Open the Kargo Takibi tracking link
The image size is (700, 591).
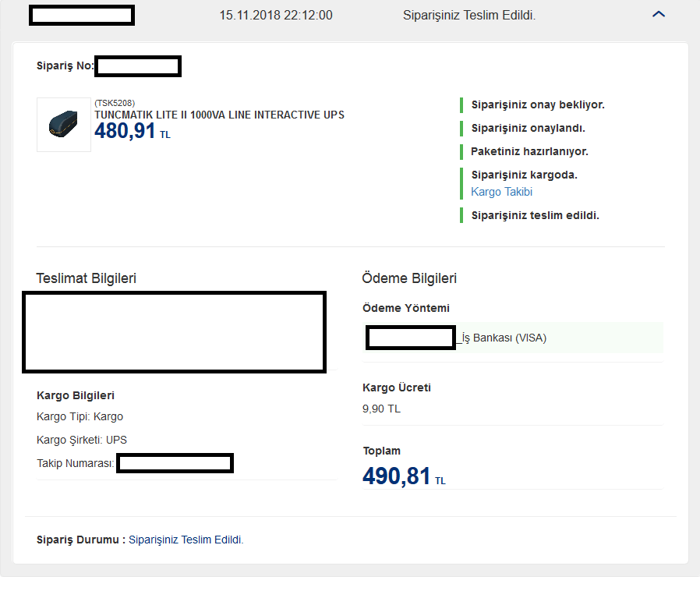pos(501,191)
